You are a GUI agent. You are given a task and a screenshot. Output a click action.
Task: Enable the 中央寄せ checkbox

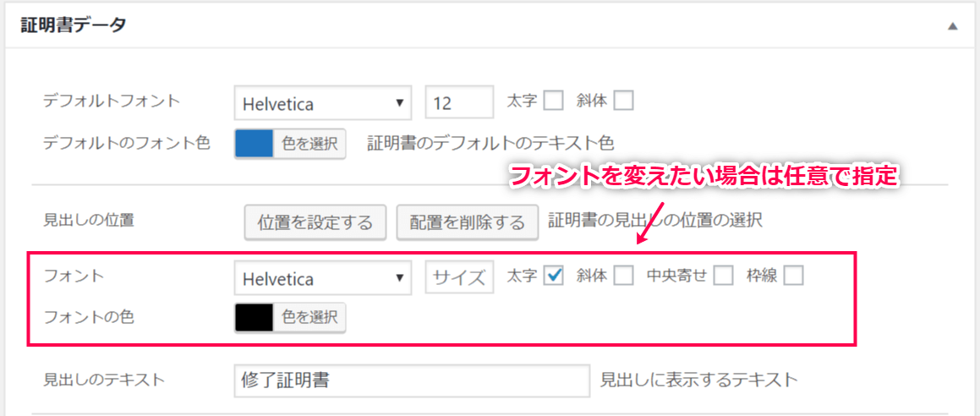[723, 276]
